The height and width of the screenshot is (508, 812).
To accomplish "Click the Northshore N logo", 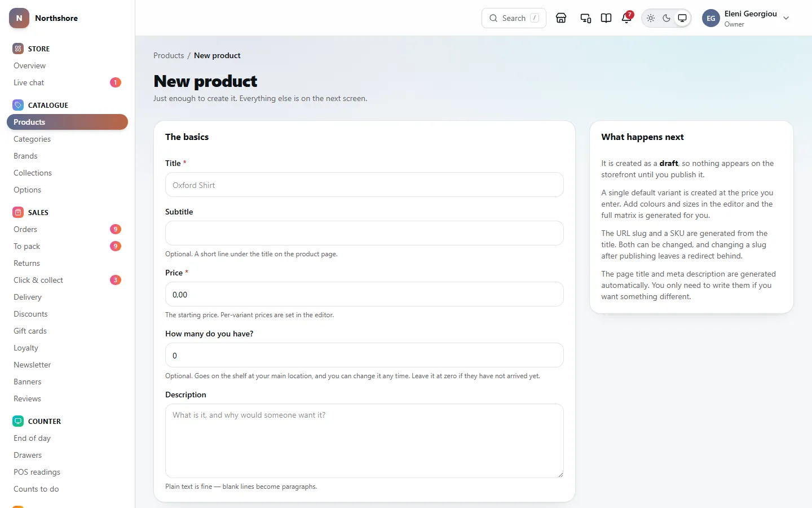I will tap(19, 18).
